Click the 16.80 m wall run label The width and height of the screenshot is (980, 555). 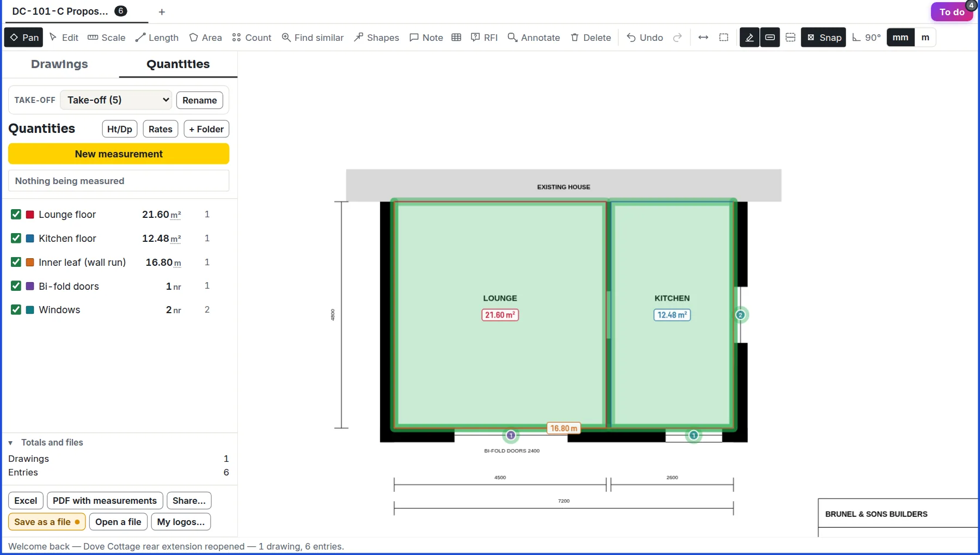point(563,429)
